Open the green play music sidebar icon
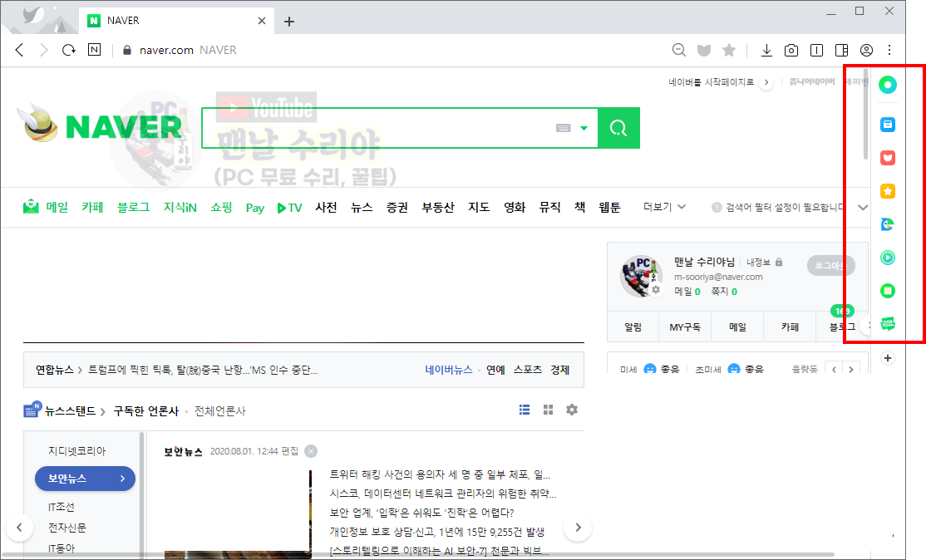Image resolution: width=926 pixels, height=560 pixels. (x=888, y=258)
